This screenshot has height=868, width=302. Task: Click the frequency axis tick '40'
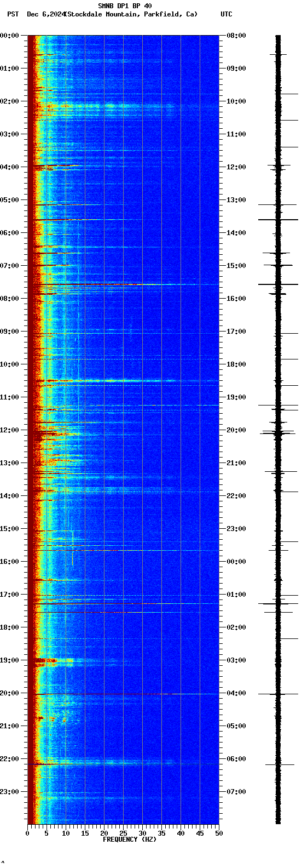coord(181,833)
